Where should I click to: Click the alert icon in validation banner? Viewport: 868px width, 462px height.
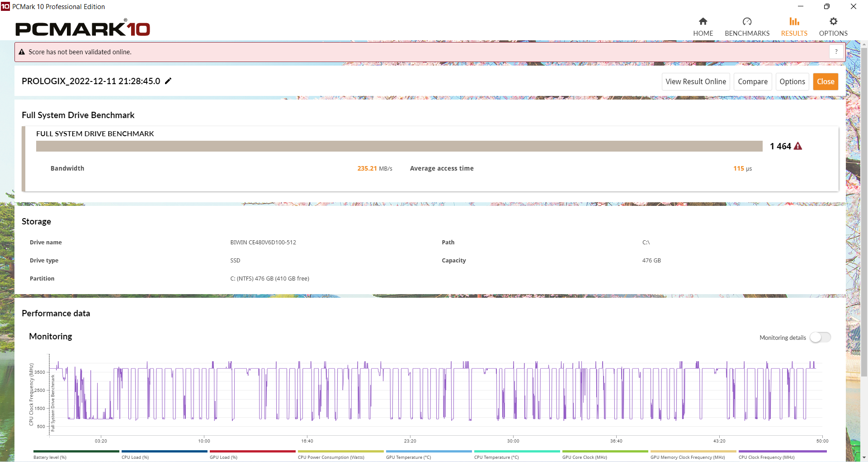click(22, 52)
